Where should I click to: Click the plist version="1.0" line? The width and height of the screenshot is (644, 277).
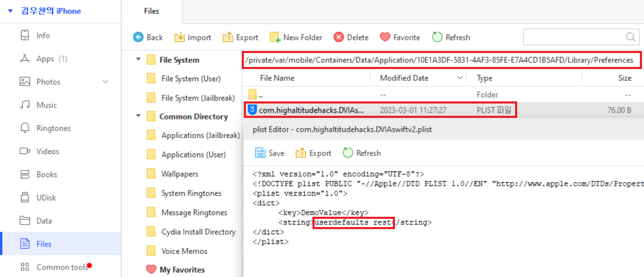[x=300, y=194]
